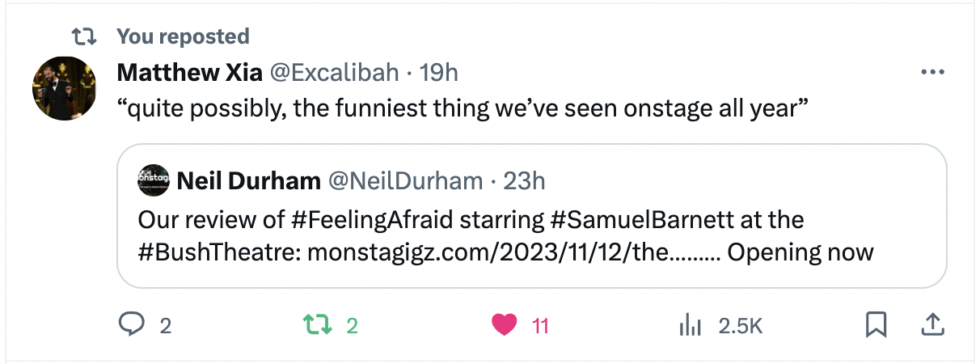The height and width of the screenshot is (364, 980).
Task: Bookmark this tweet
Action: [876, 325]
